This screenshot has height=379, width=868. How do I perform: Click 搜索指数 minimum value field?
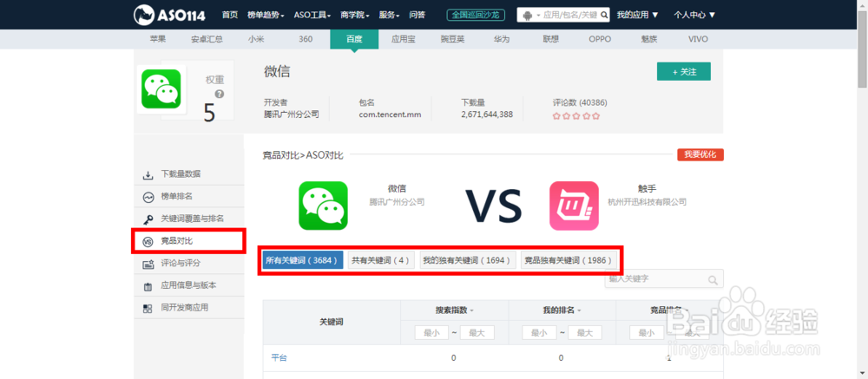pos(431,333)
